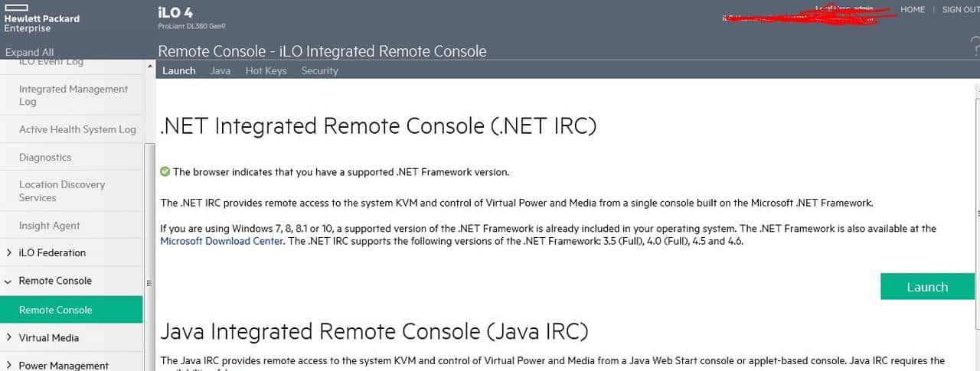Viewport: 980px width, 371px height.
Task: Switch to the Java tab
Action: pos(220,70)
